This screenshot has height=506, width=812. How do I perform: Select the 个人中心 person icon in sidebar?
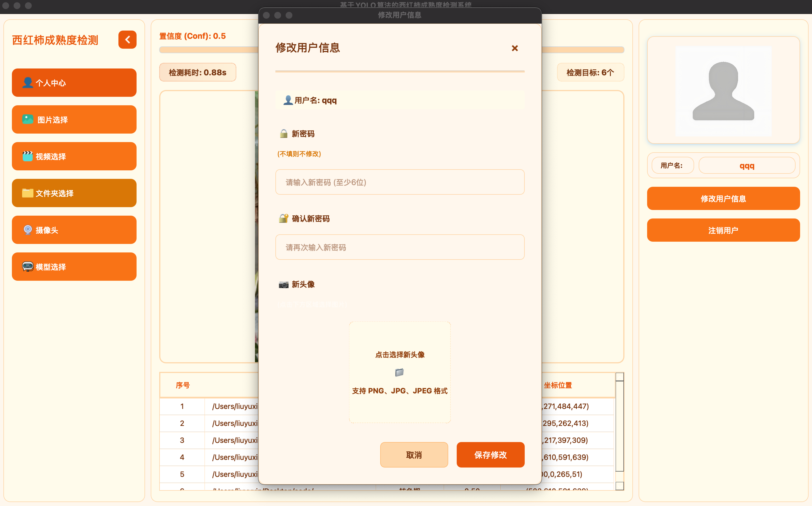click(27, 83)
